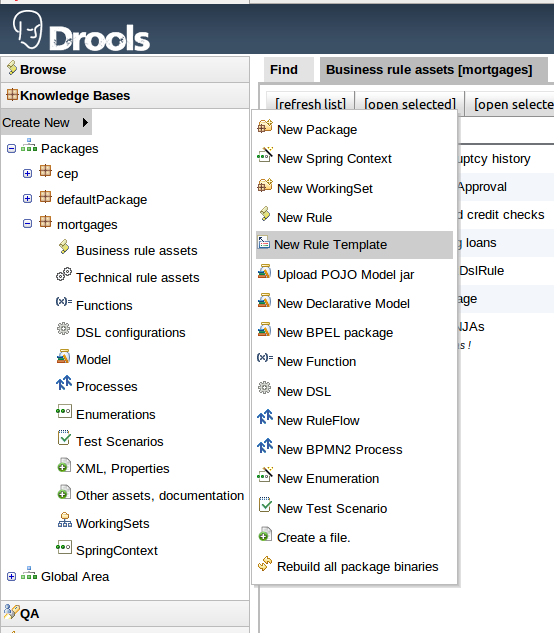554x633 pixels.
Task: Collapse the Packages tree node
Action: pyautogui.click(x=11, y=149)
